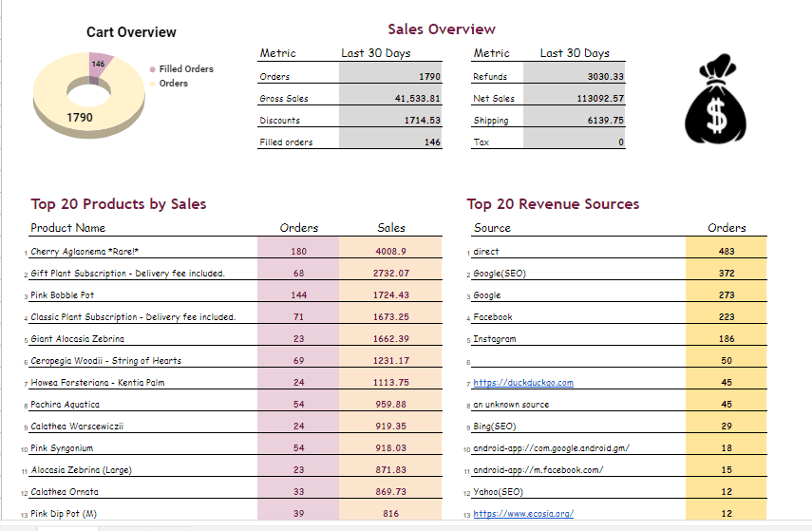Select the 186 orders cell for Instagram
The width and height of the screenshot is (812, 531).
pyautogui.click(x=726, y=334)
